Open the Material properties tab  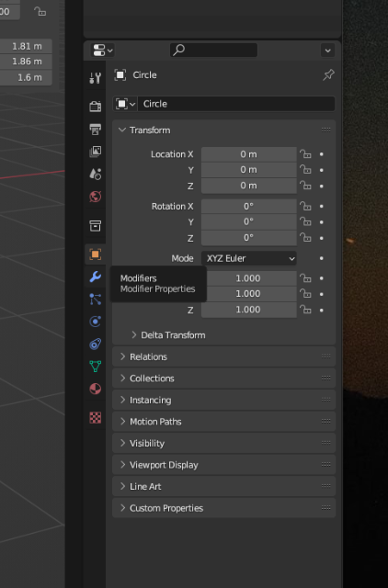click(x=96, y=389)
